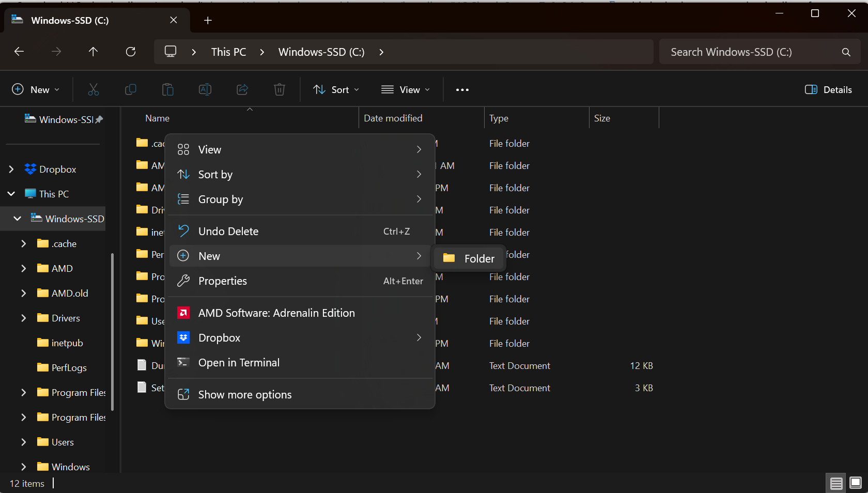Switch to details list view icon
This screenshot has height=493, width=868.
pos(836,483)
